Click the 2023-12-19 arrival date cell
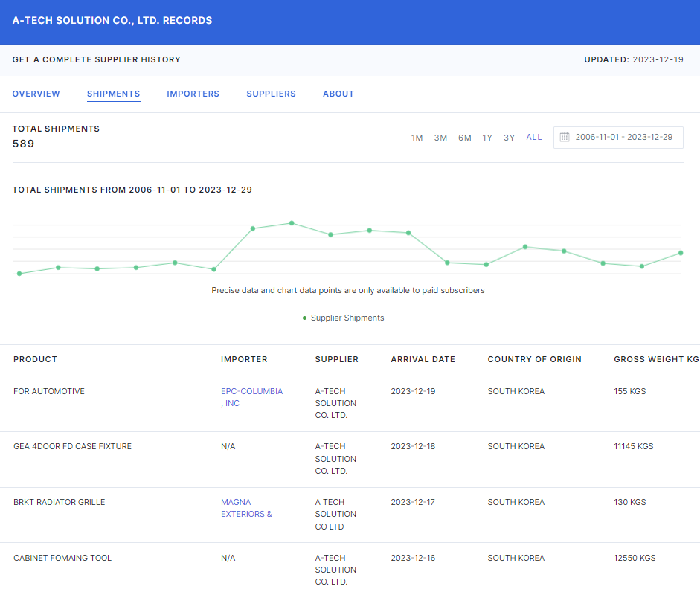 point(413,391)
